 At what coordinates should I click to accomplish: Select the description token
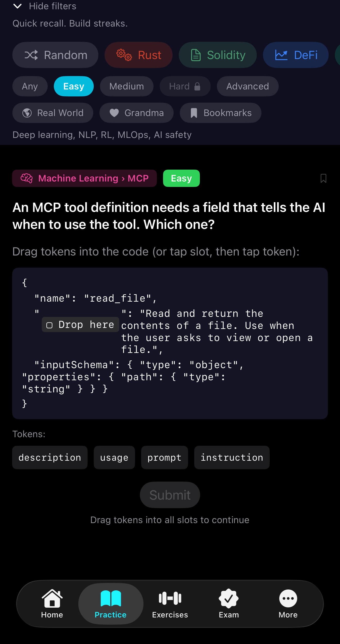(x=50, y=457)
